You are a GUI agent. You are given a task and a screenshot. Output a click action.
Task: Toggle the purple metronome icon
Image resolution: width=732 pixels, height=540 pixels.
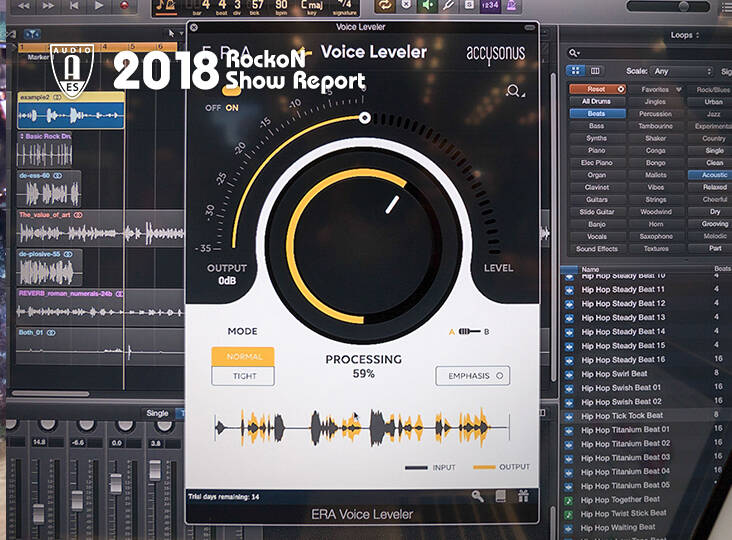512,5
